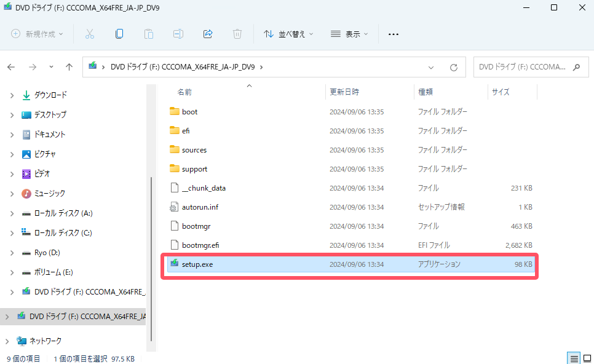Select the autorun.inf file
The height and width of the screenshot is (364, 594).
point(200,207)
